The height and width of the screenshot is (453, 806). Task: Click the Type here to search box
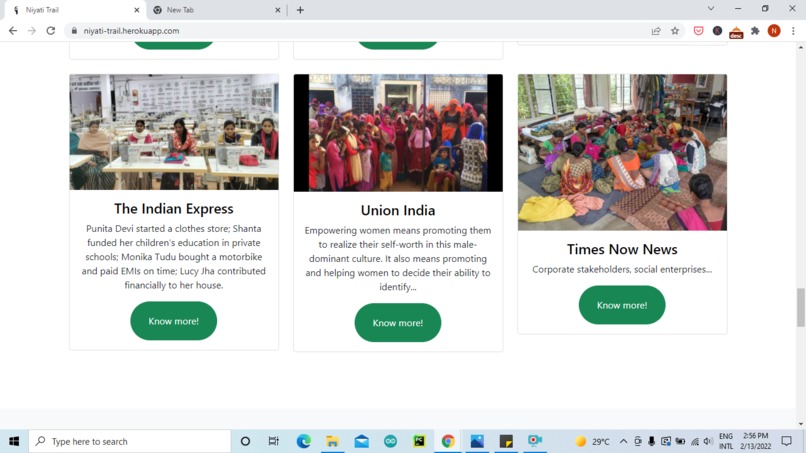coord(130,441)
